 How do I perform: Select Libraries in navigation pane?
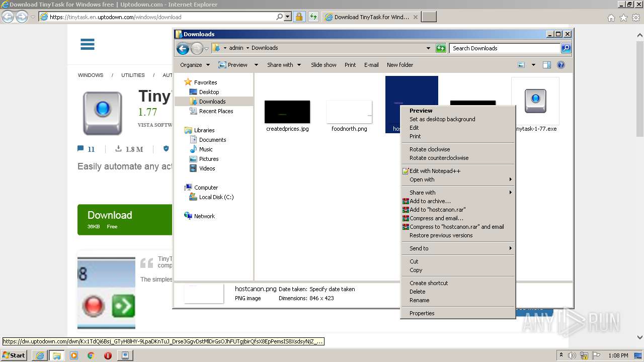pos(200,130)
